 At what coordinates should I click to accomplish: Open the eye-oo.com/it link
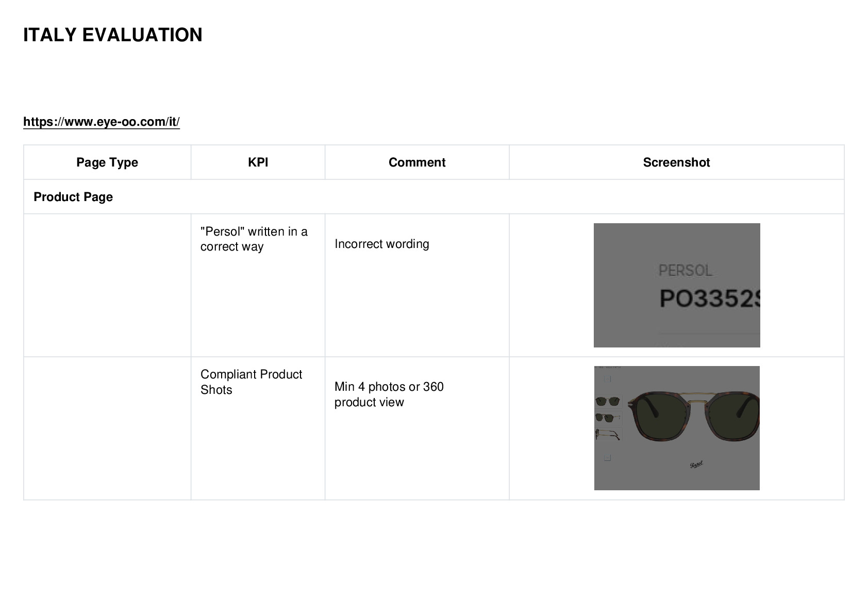[x=102, y=122]
